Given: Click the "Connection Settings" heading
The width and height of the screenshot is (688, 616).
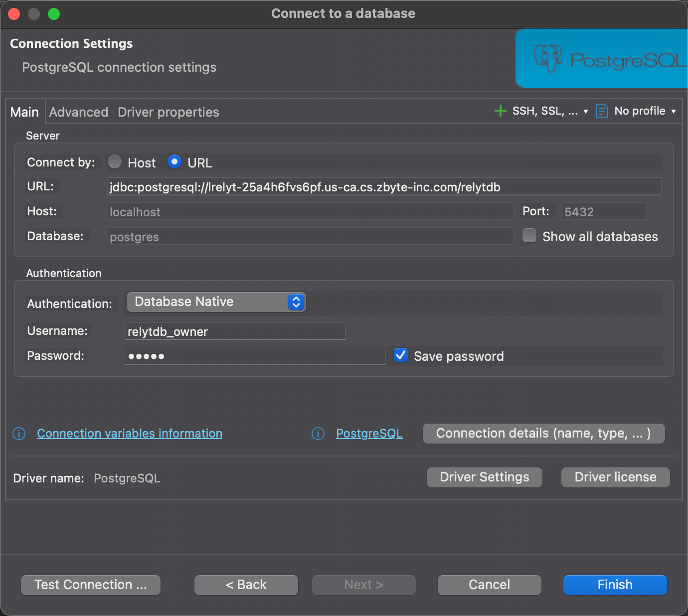Looking at the screenshot, I should 71,44.
